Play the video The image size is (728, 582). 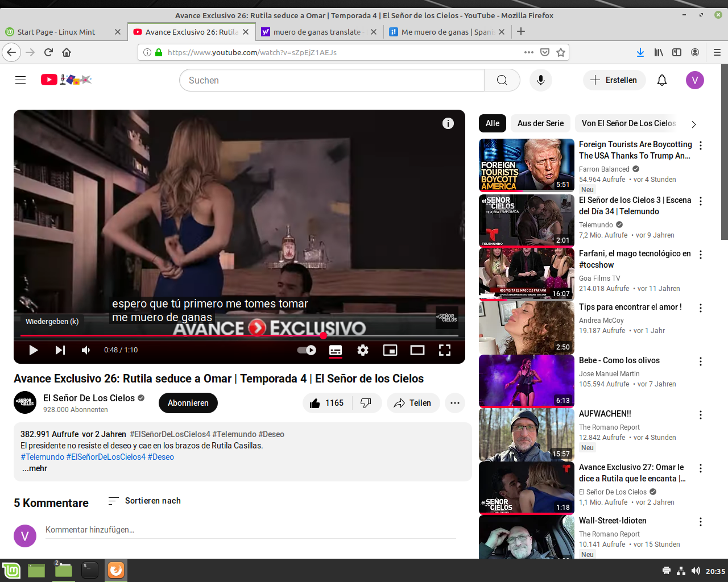coord(34,350)
